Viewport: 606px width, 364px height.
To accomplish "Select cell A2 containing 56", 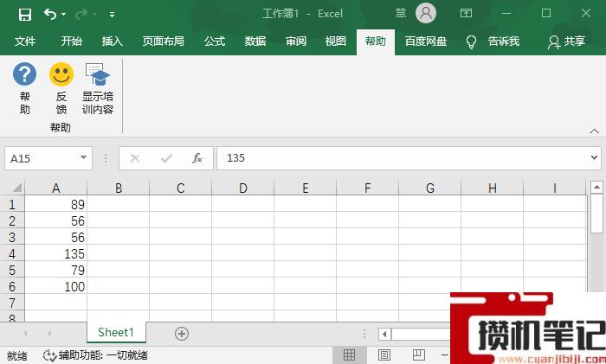I will point(56,220).
